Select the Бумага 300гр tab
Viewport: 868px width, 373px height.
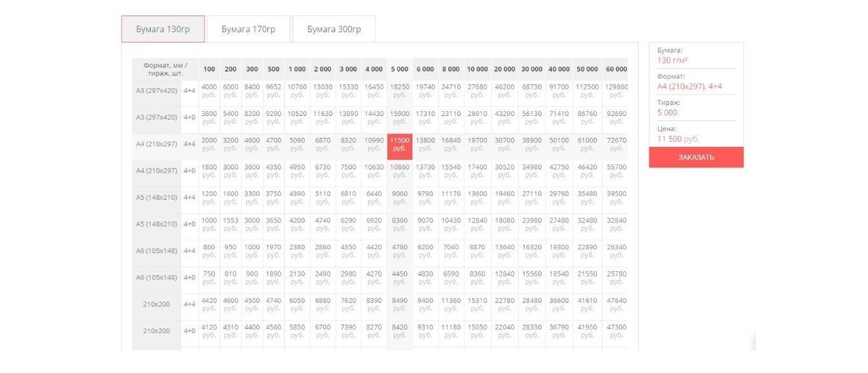point(334,29)
